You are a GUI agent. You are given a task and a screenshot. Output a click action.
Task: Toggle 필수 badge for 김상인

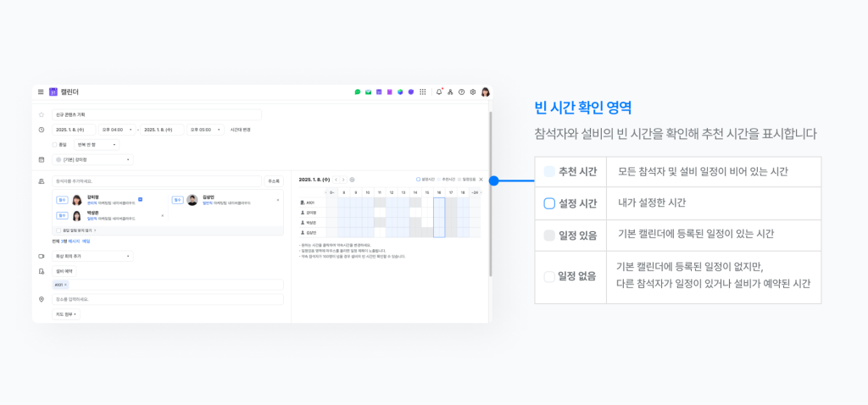pos(177,200)
